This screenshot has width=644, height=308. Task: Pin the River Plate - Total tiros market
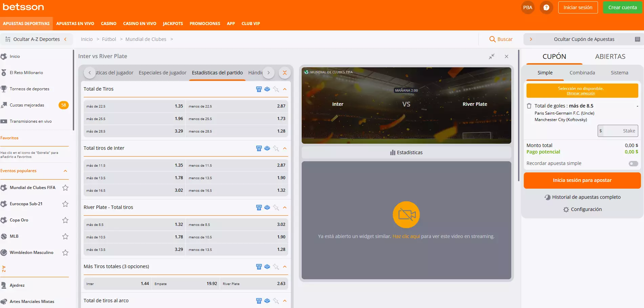point(276,208)
